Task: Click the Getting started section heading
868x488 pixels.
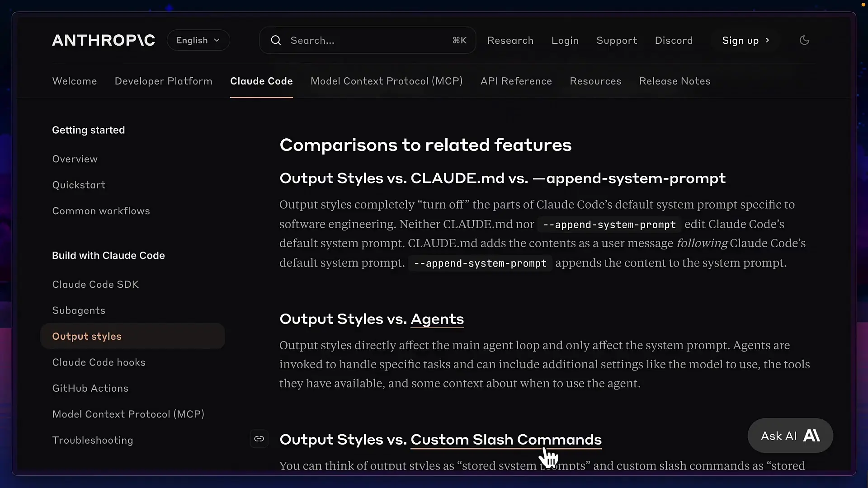Action: (89, 130)
